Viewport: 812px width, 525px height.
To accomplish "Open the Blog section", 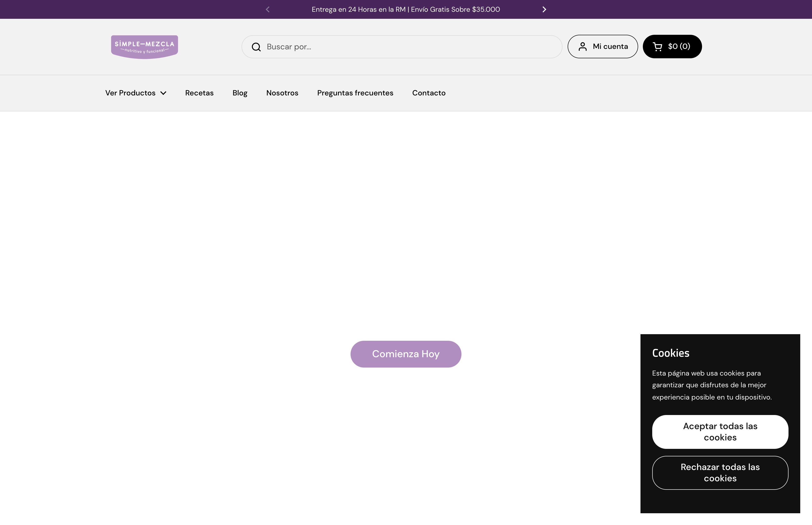I will point(240,93).
